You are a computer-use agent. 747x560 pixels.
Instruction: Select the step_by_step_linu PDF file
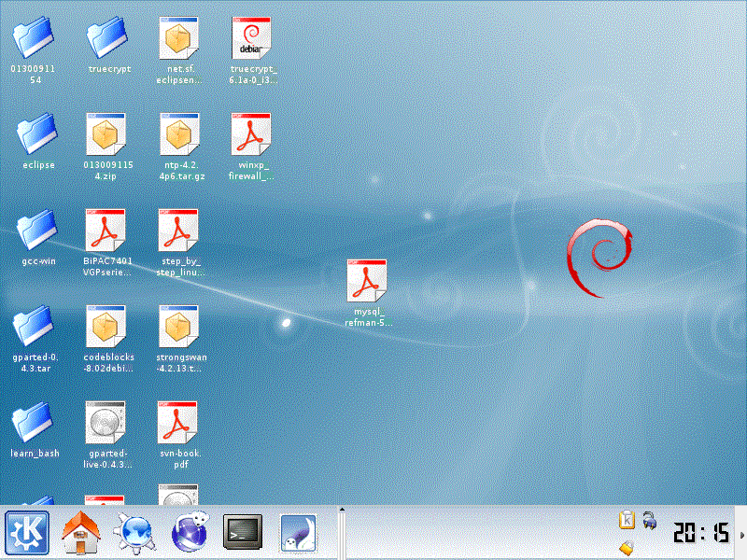click(x=178, y=231)
